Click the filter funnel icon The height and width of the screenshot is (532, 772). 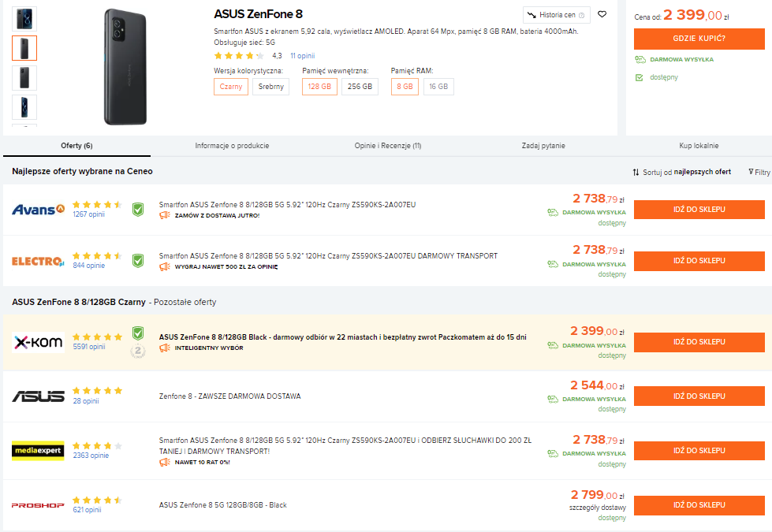click(751, 172)
